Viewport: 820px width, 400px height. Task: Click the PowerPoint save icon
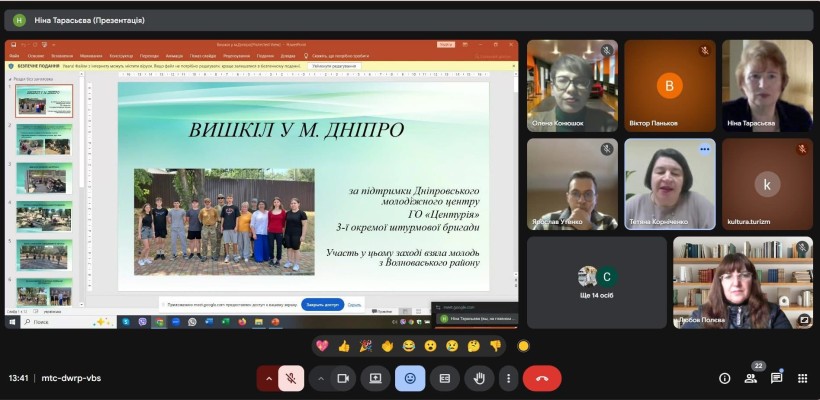click(13, 45)
